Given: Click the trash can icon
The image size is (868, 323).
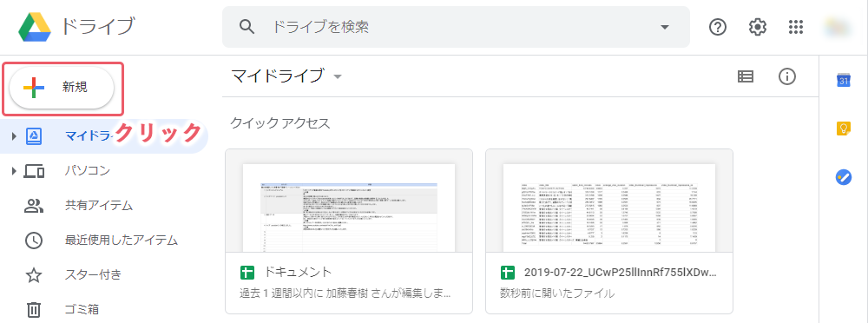Looking at the screenshot, I should 34,310.
